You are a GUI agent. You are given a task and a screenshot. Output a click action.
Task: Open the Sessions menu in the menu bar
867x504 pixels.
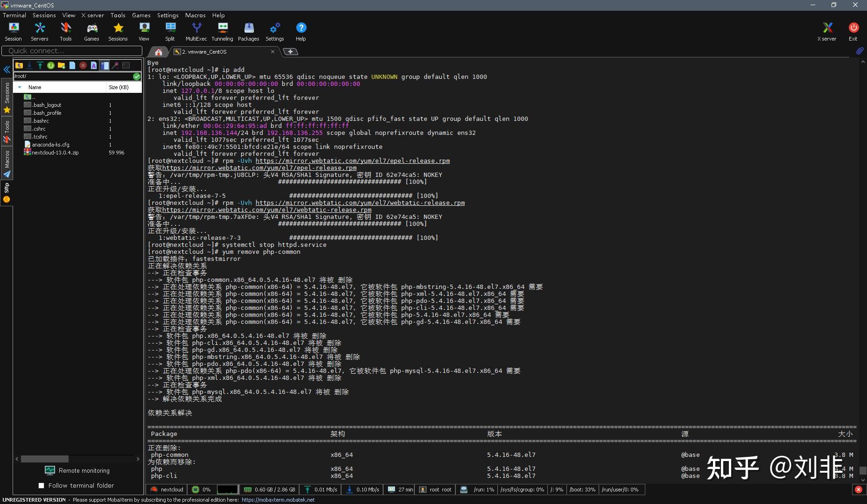coord(44,15)
